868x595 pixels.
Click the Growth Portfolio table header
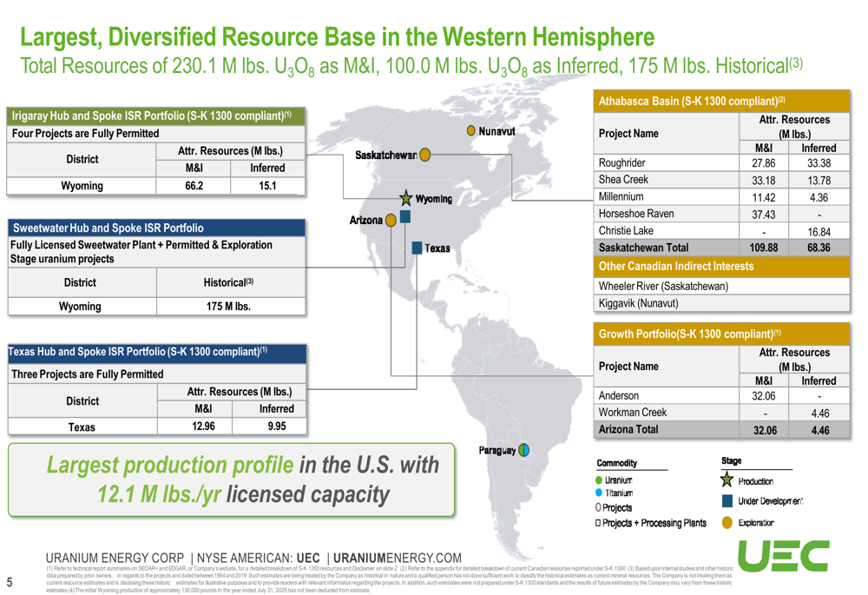(722, 334)
